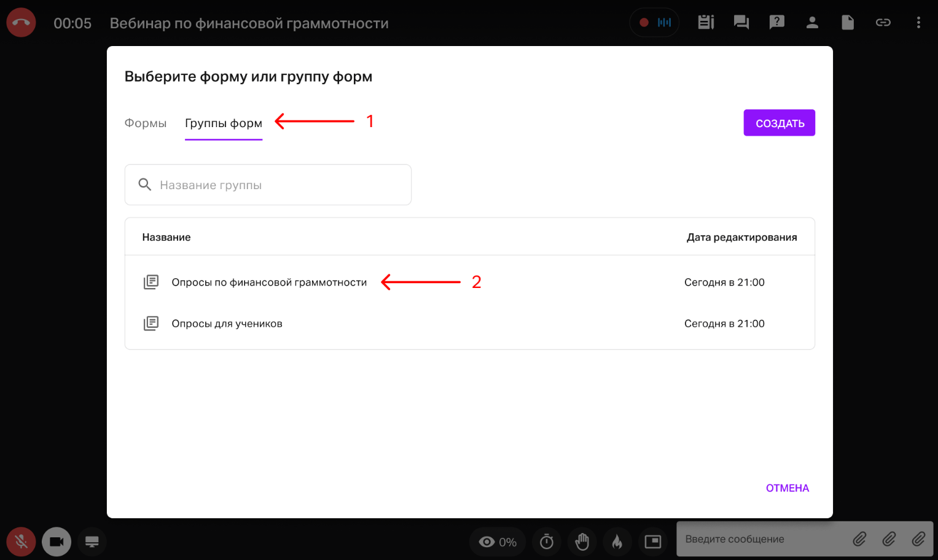Open the three-dot more options menu

[918, 23]
